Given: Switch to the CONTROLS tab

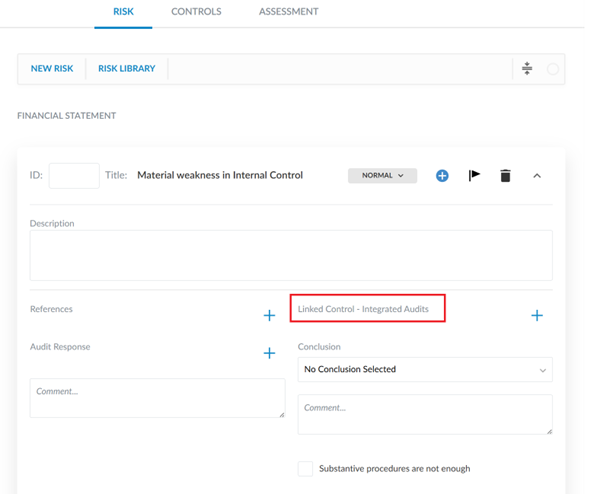Looking at the screenshot, I should 196,12.
